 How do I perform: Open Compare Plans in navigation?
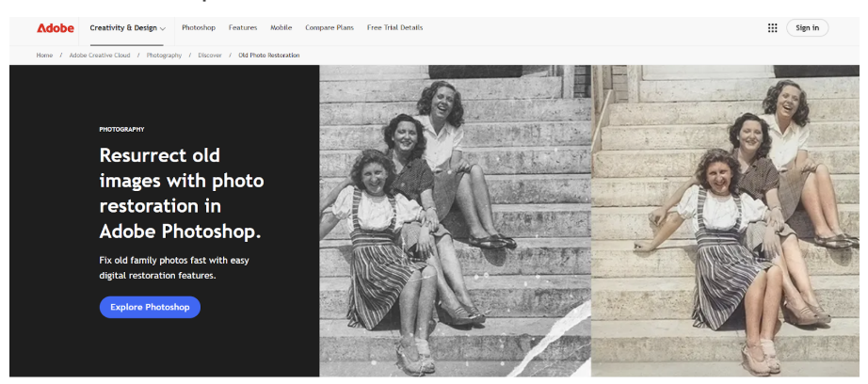click(330, 27)
